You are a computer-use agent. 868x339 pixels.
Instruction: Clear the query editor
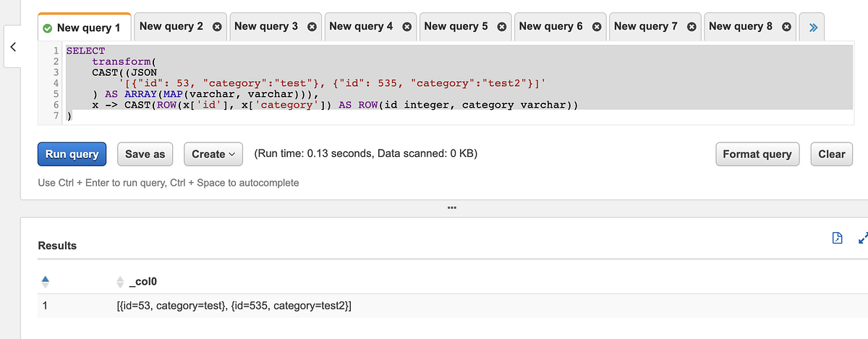(831, 154)
